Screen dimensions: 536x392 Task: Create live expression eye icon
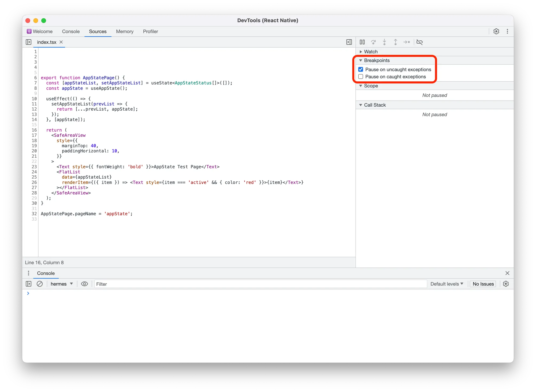pos(84,284)
